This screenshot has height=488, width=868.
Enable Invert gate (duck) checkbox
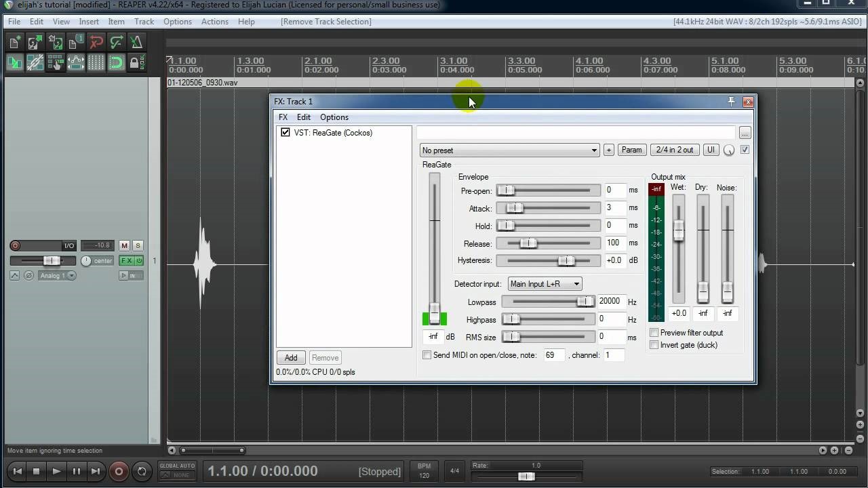pos(654,345)
